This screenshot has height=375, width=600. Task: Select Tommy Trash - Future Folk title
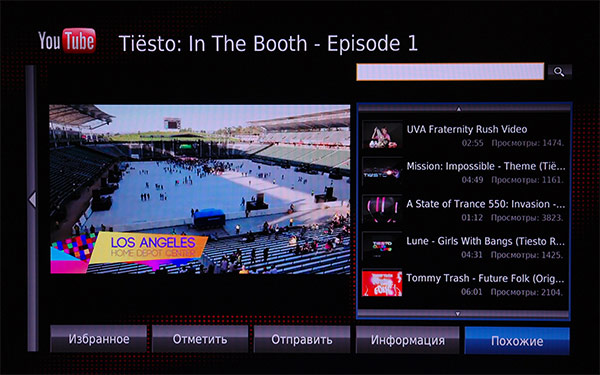[x=485, y=278]
